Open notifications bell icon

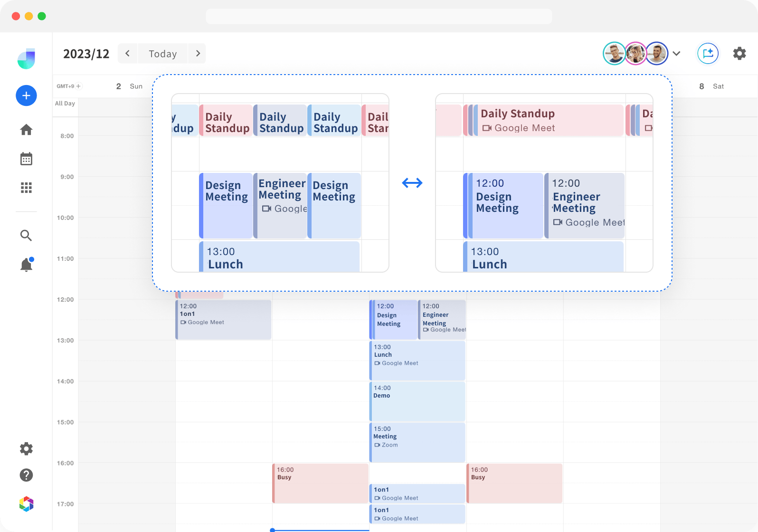click(26, 265)
